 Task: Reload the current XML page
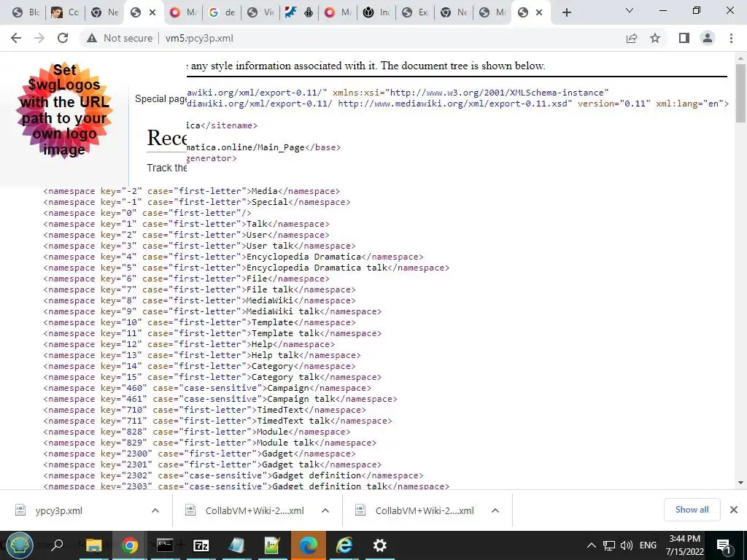pos(63,38)
